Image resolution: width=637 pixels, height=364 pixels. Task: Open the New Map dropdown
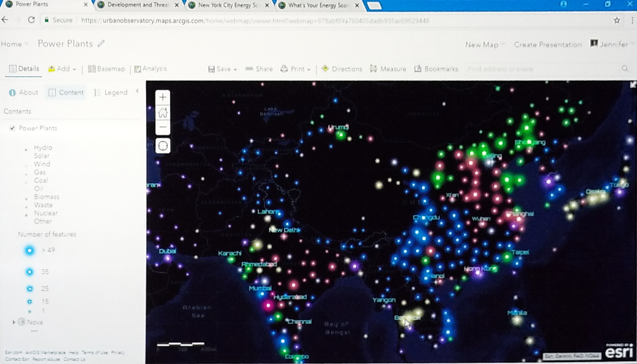485,45
